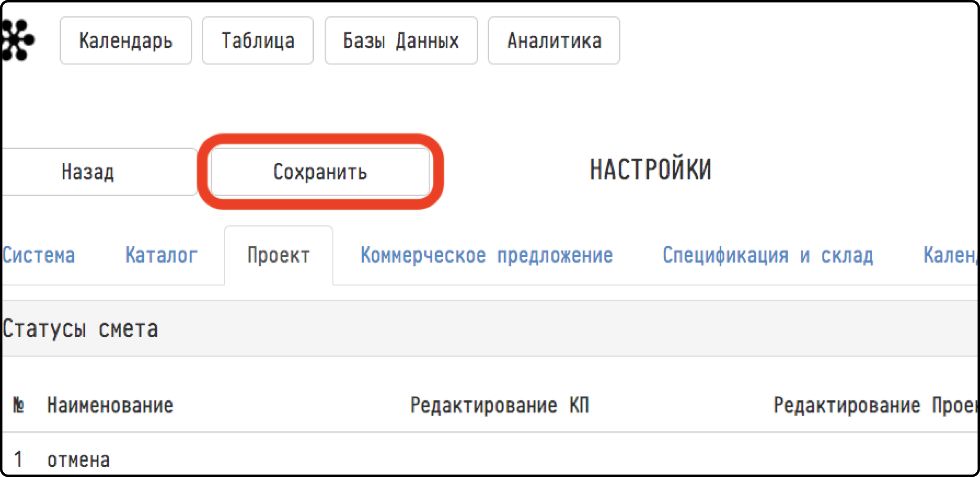Save settings with Сохранить button
This screenshot has height=477, width=980.
[x=320, y=172]
